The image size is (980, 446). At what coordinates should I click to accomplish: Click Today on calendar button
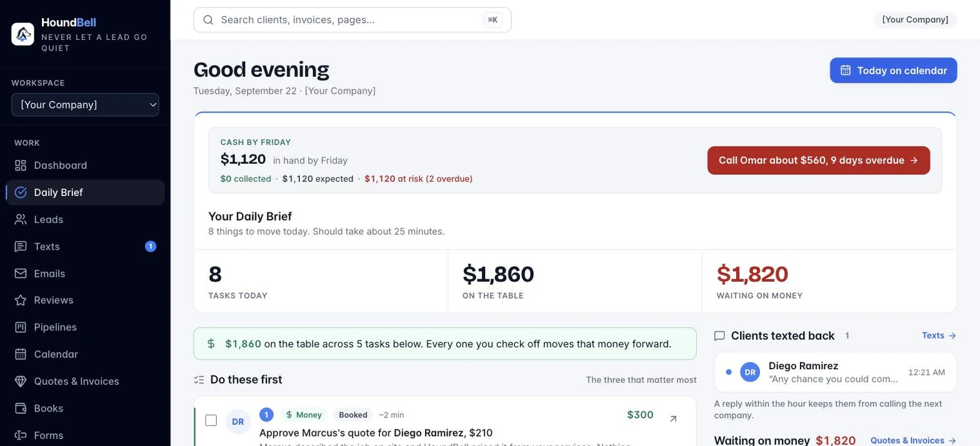[893, 71]
